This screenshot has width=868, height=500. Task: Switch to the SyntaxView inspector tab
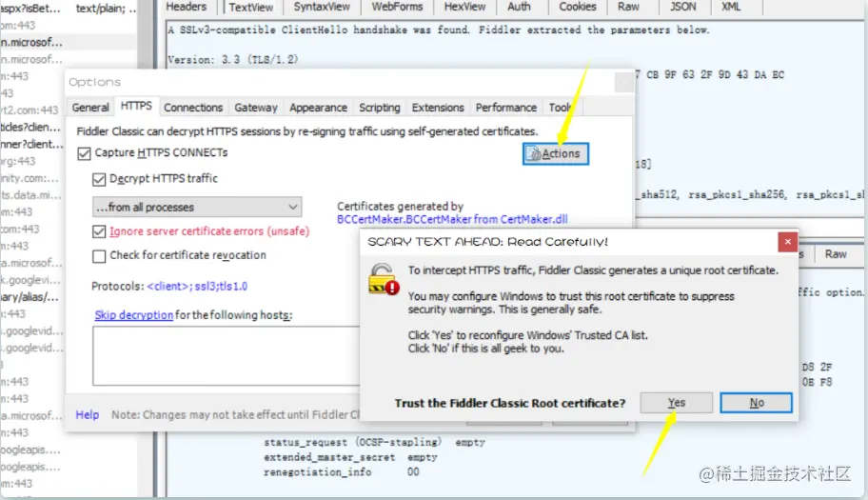(322, 7)
